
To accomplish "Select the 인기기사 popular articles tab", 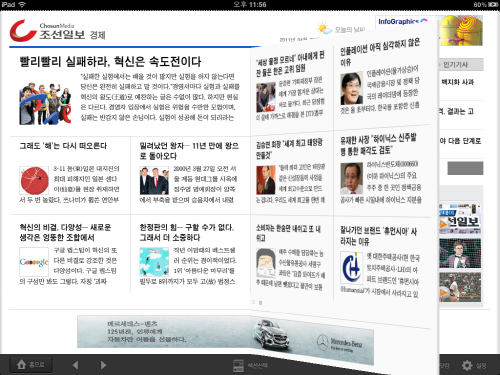I will point(460,65).
